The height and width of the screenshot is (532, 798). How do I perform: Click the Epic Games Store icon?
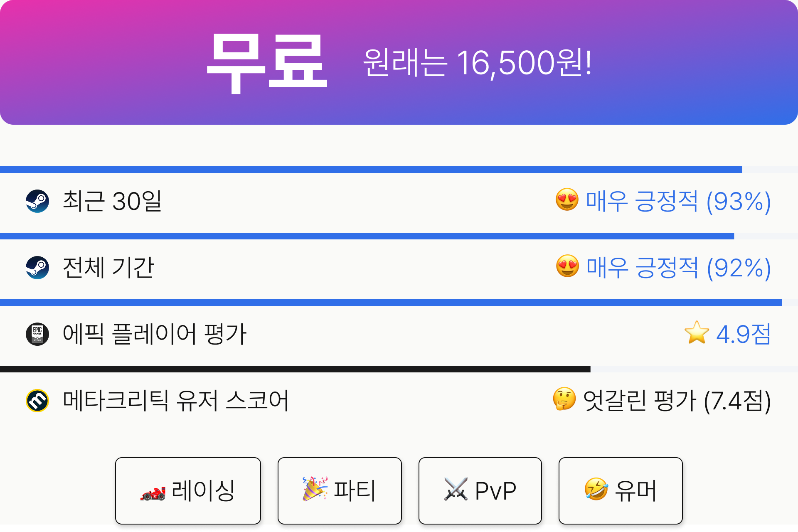(37, 334)
